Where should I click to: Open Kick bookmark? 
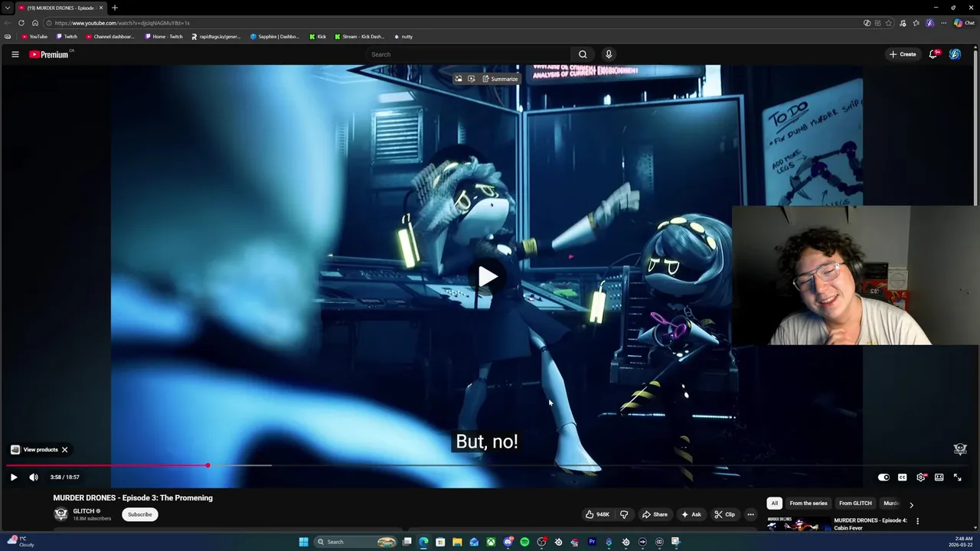(318, 37)
